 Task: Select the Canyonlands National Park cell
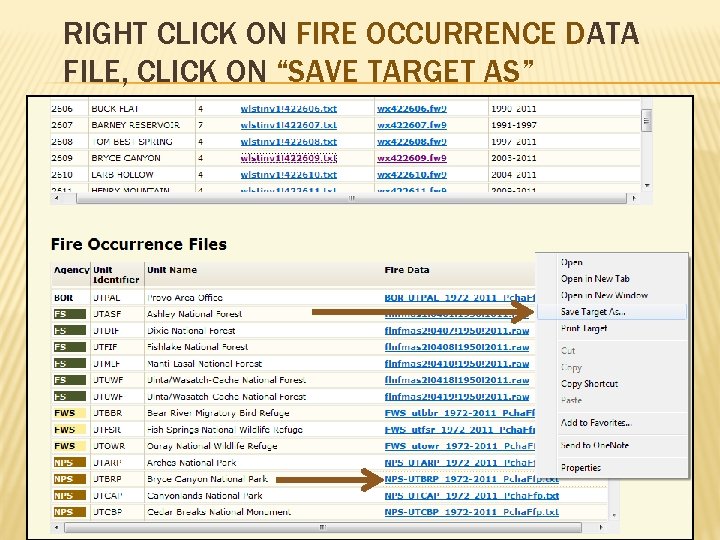pyautogui.click(x=204, y=495)
